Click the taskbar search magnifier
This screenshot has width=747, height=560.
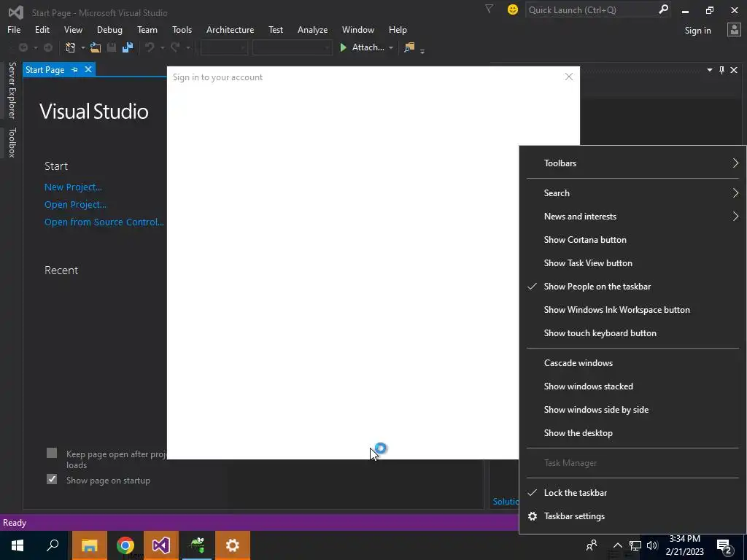53,545
